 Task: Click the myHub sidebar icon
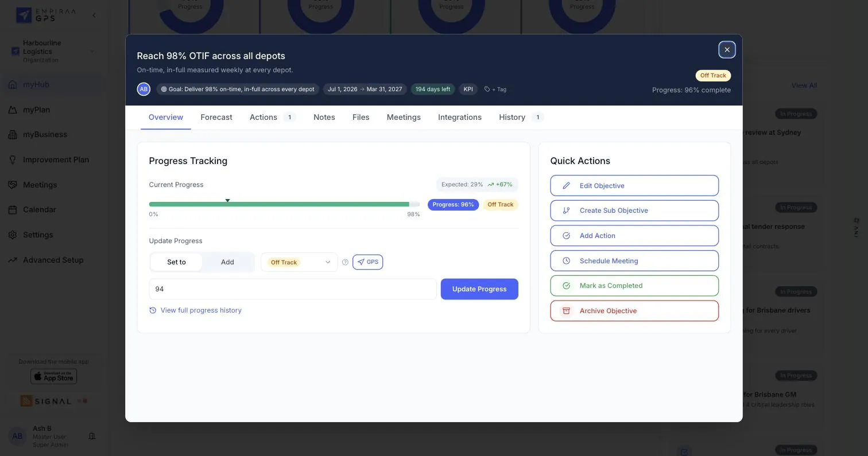[13, 85]
